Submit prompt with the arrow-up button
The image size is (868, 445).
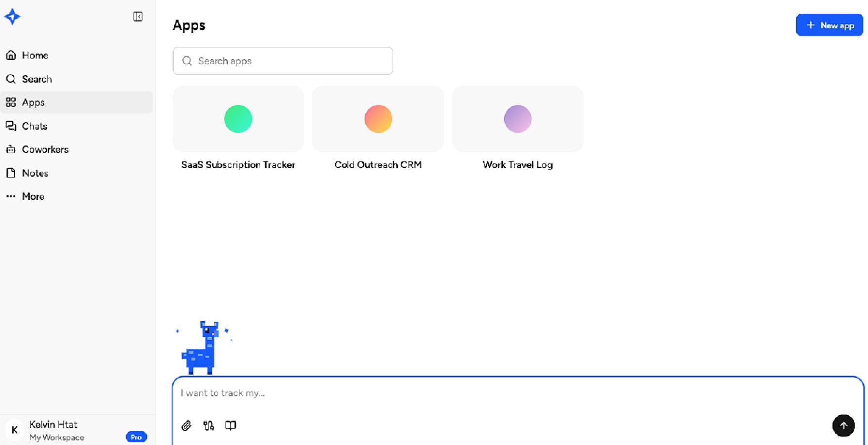coord(844,426)
